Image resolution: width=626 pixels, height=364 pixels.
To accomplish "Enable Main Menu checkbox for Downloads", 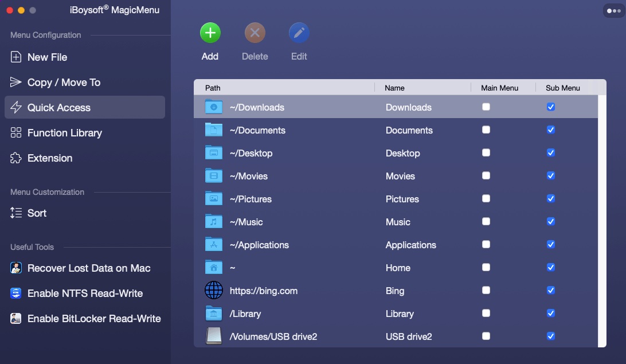I will click(486, 107).
